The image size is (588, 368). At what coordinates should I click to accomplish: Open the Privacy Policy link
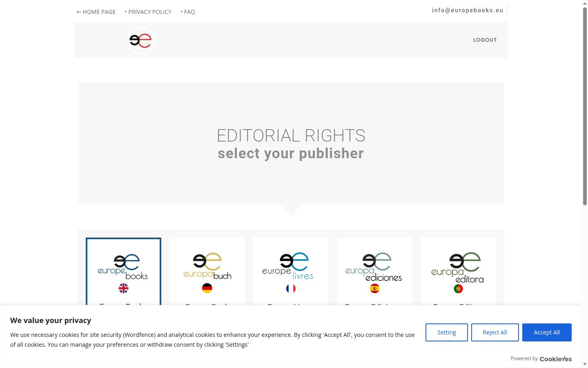[148, 12]
